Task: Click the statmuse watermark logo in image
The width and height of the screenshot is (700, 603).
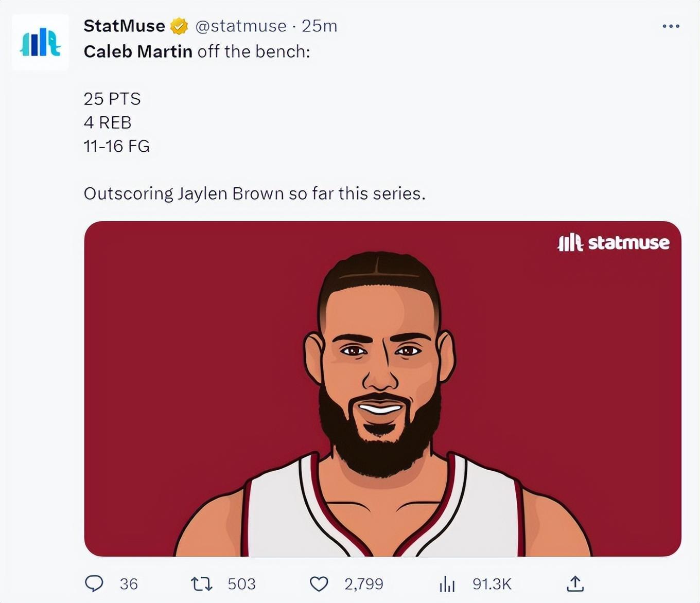Action: pos(614,242)
